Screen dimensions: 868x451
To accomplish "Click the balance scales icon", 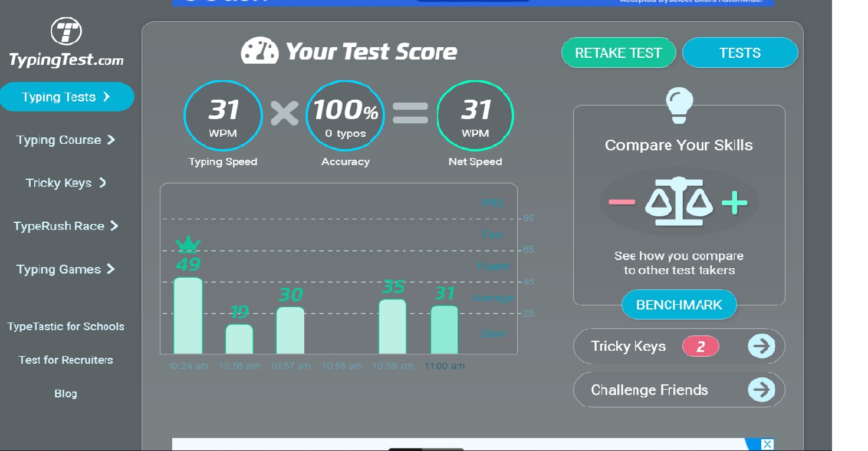I will tap(679, 202).
